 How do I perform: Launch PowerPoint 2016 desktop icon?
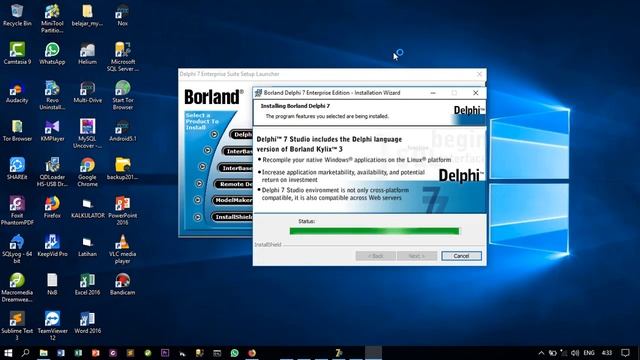coord(122,210)
